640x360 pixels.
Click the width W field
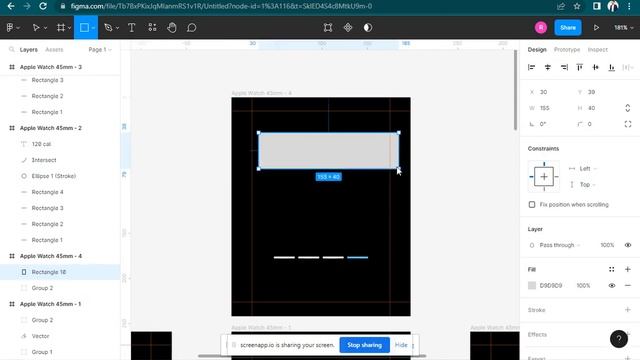click(x=549, y=108)
